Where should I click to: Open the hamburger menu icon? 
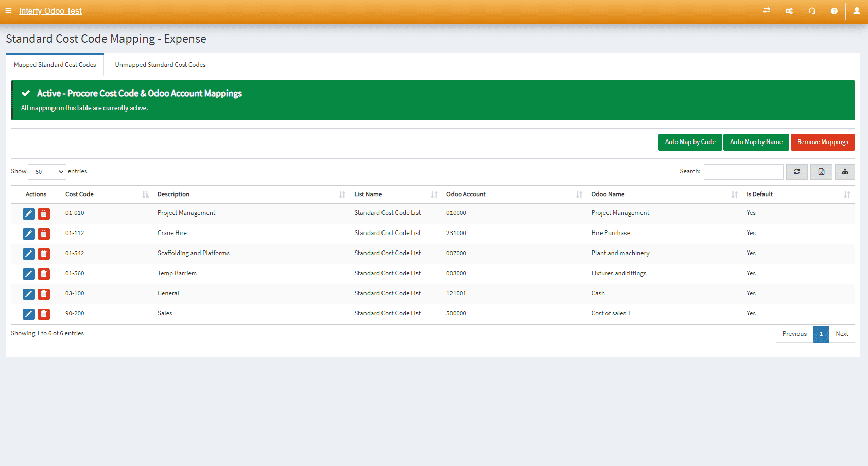(x=8, y=11)
